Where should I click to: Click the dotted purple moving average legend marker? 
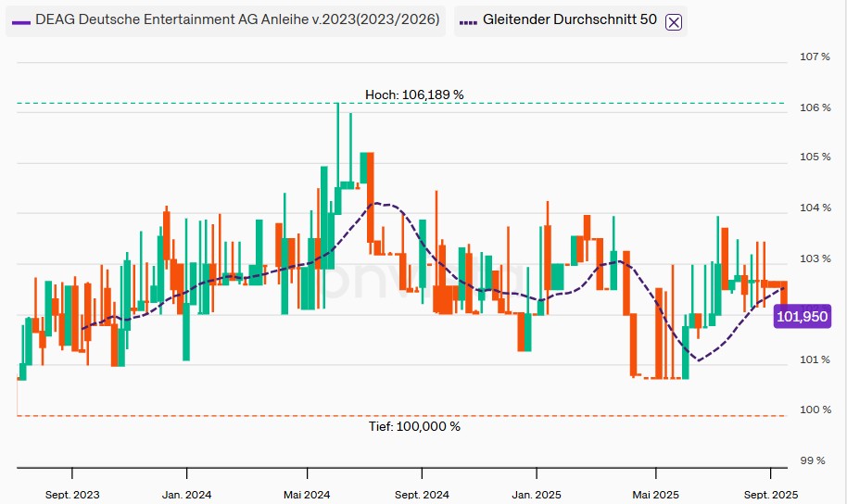pyautogui.click(x=468, y=22)
